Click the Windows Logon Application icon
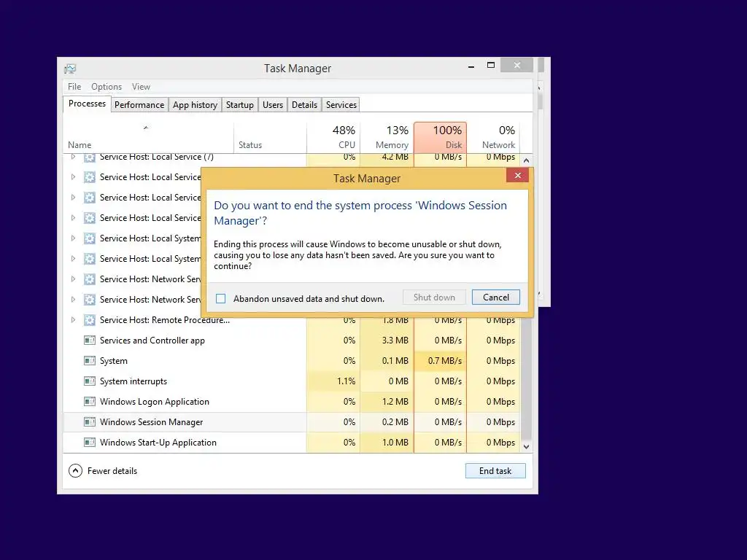 click(x=90, y=402)
